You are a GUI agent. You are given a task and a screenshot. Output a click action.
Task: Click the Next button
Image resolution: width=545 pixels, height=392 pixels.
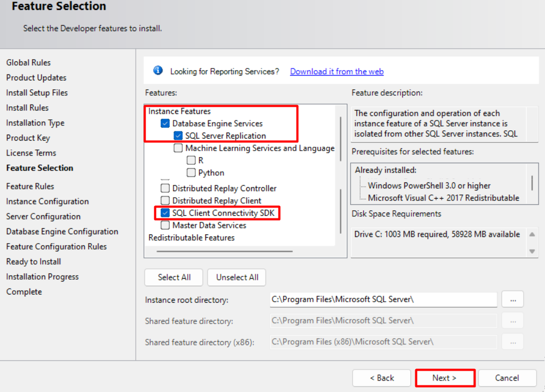pos(444,378)
